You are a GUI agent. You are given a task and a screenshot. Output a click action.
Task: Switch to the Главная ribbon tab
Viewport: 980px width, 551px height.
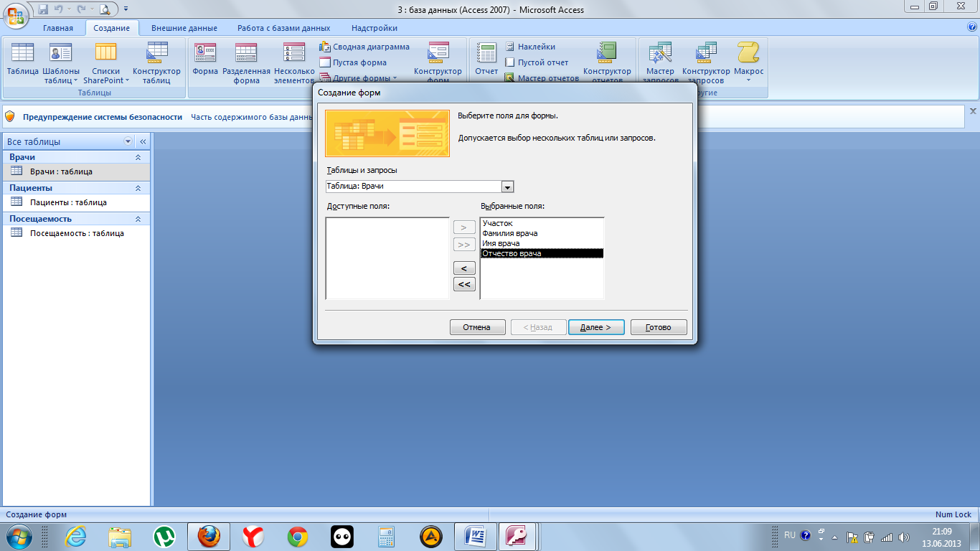[x=58, y=28]
